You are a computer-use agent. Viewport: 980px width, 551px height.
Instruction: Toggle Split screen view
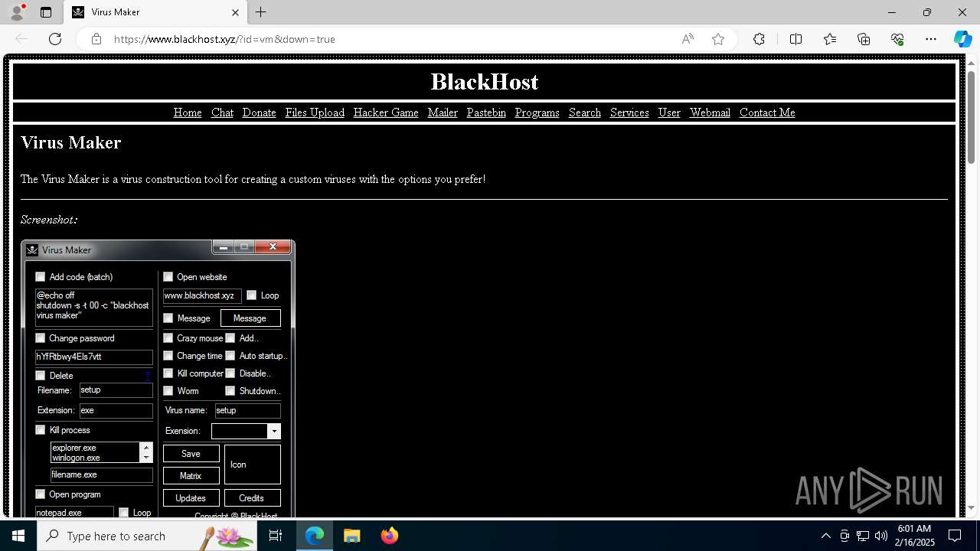(x=795, y=39)
